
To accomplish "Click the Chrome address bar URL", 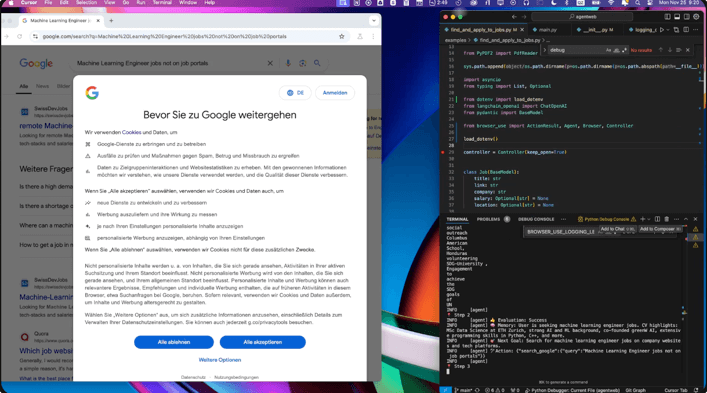I will coord(165,37).
